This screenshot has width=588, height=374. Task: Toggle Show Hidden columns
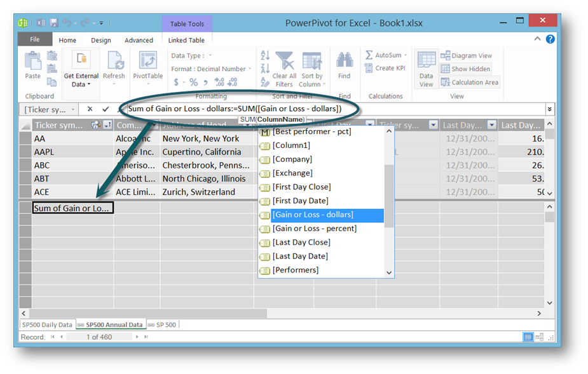pyautogui.click(x=465, y=69)
